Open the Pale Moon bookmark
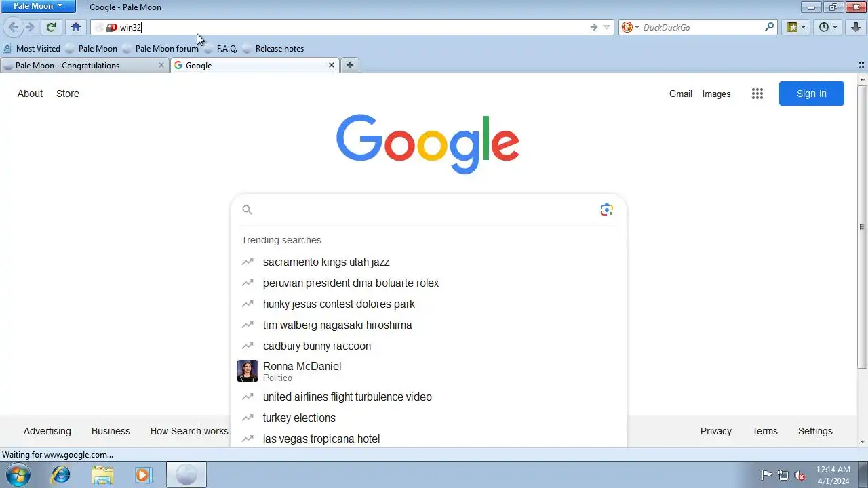The width and height of the screenshot is (868, 488). [x=91, y=49]
